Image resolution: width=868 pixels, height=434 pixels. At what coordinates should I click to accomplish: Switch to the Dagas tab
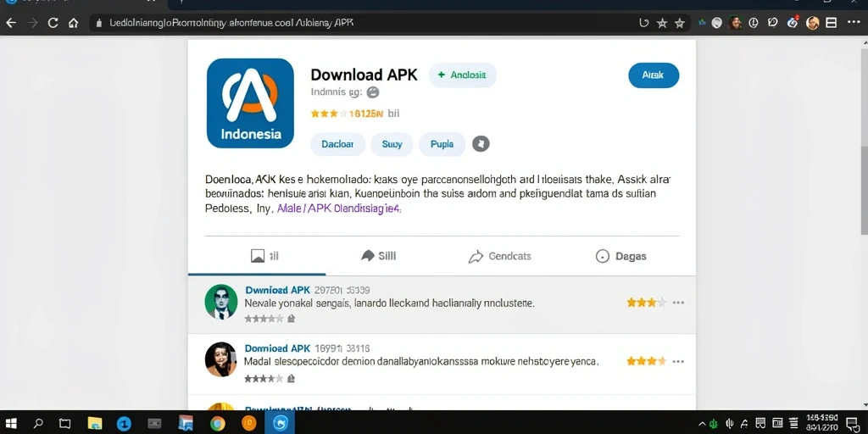(620, 256)
